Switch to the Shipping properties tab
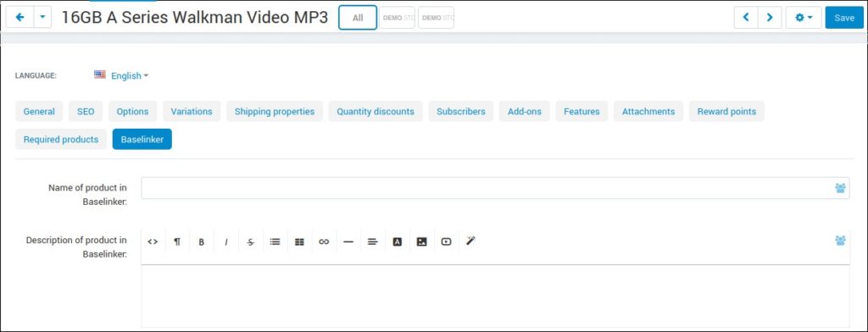Screen dimensions: 868x332 275,111
